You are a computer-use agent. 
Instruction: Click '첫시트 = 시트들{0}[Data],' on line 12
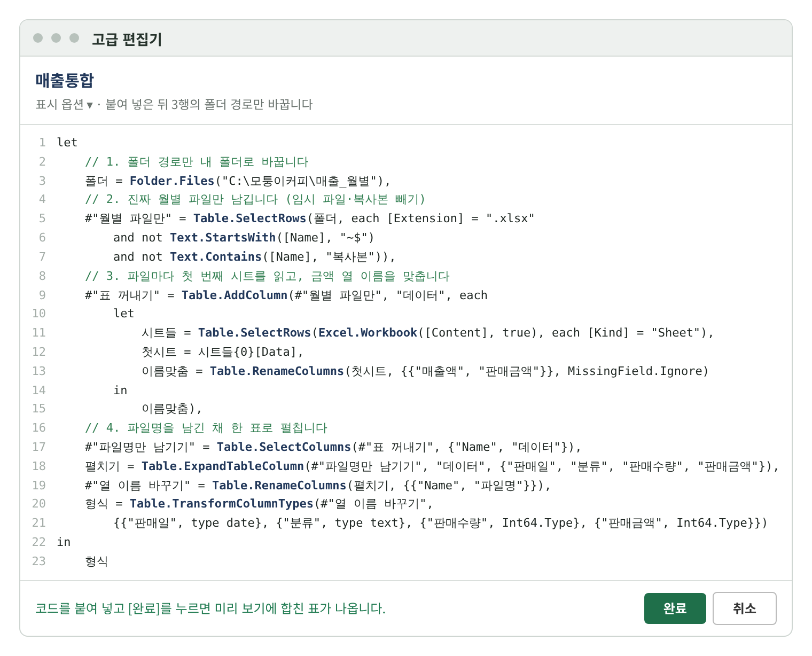click(x=222, y=352)
